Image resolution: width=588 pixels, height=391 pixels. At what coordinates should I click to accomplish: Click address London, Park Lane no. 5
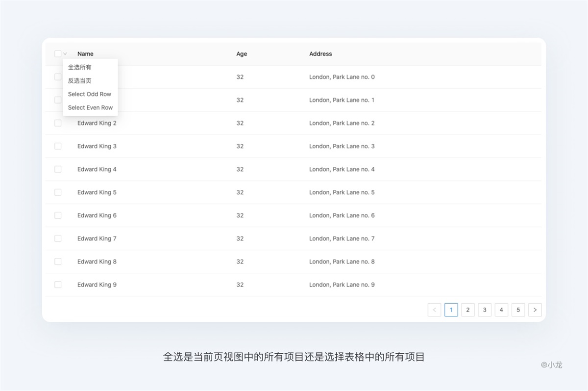pos(342,192)
